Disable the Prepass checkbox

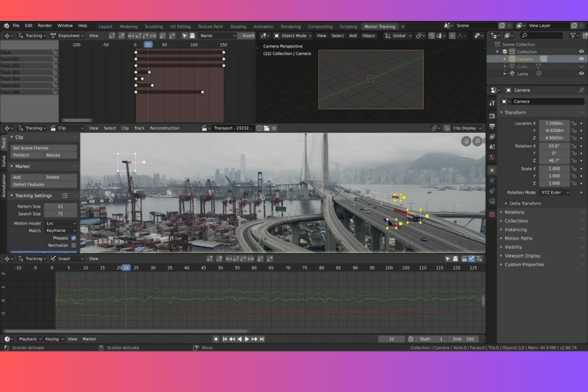tap(73, 238)
